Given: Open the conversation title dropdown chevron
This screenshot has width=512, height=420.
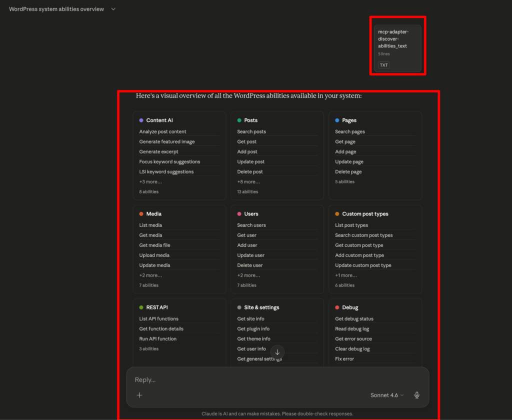Looking at the screenshot, I should [113, 9].
